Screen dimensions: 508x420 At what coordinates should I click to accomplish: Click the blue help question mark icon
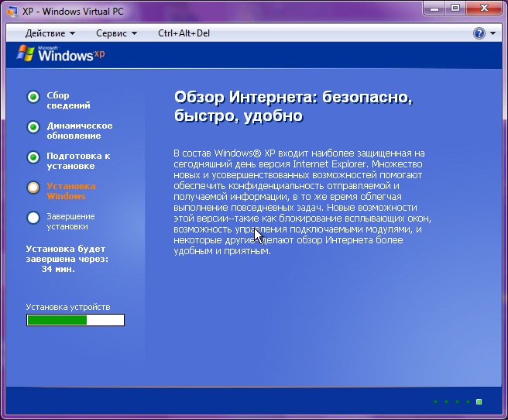point(479,33)
